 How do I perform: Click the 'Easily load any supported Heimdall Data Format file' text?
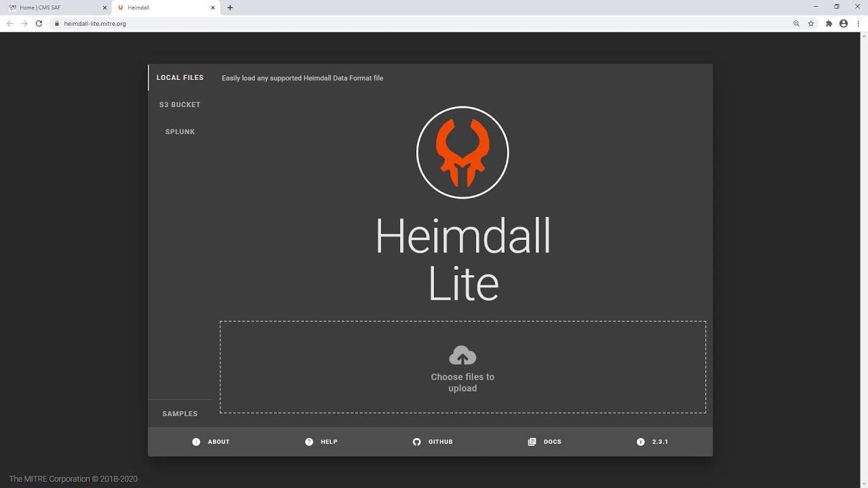tap(302, 78)
